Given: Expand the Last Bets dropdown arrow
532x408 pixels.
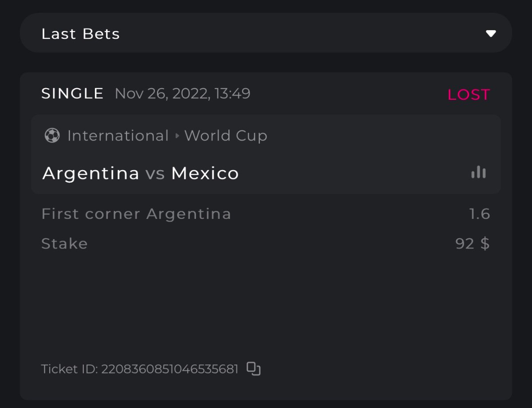Looking at the screenshot, I should [x=490, y=34].
